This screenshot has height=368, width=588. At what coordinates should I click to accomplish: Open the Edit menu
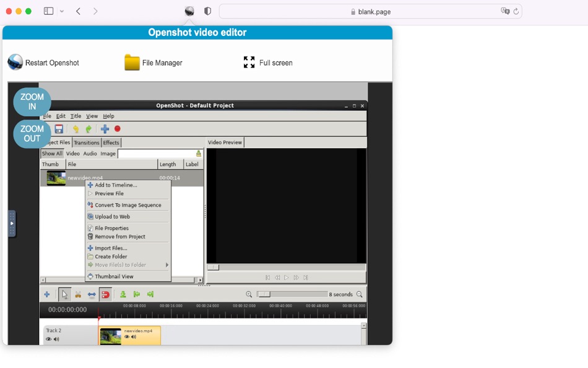(61, 116)
